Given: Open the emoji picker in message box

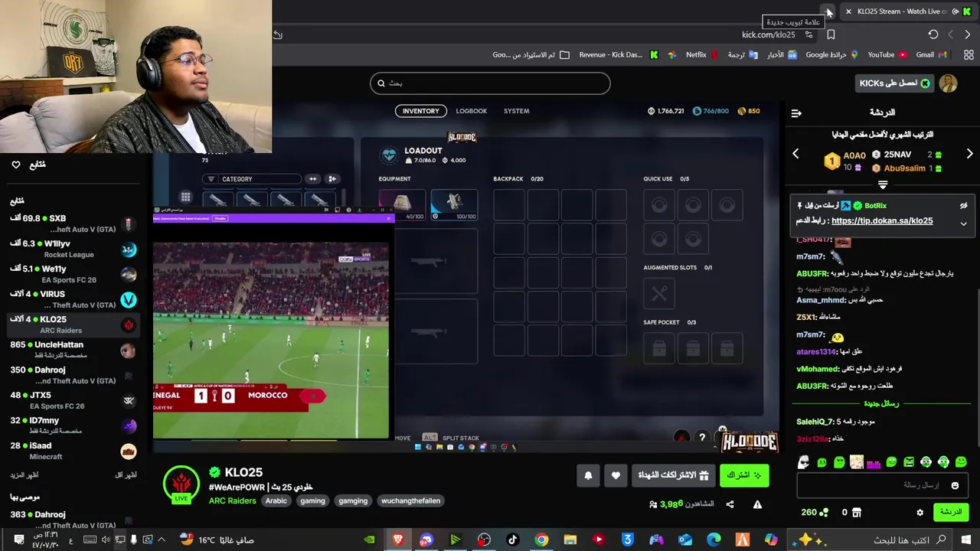Looking at the screenshot, I should [x=955, y=485].
